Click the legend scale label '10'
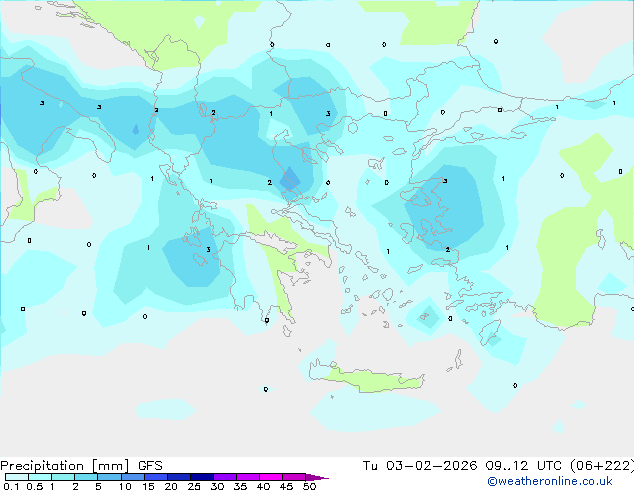The image size is (634, 490). tap(125, 486)
